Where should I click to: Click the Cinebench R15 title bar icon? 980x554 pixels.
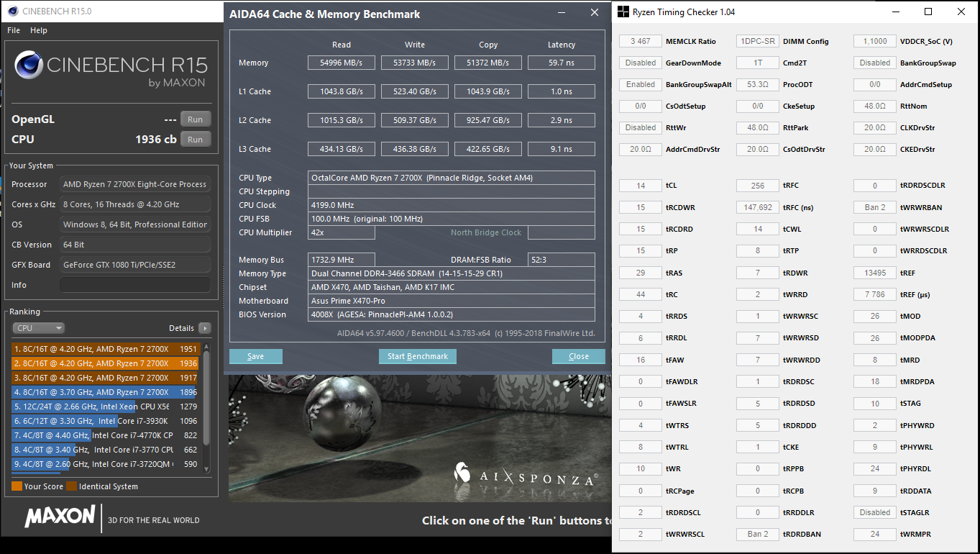[x=13, y=11]
